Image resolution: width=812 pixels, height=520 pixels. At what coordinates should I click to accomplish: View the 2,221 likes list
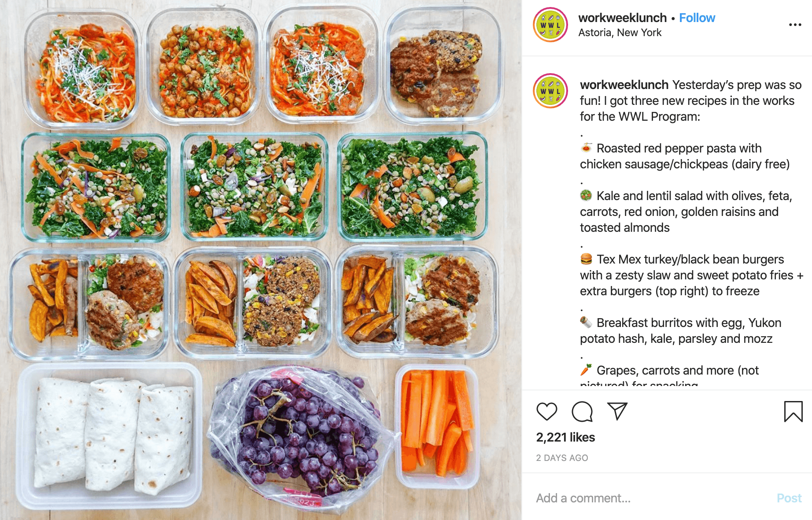(x=565, y=437)
